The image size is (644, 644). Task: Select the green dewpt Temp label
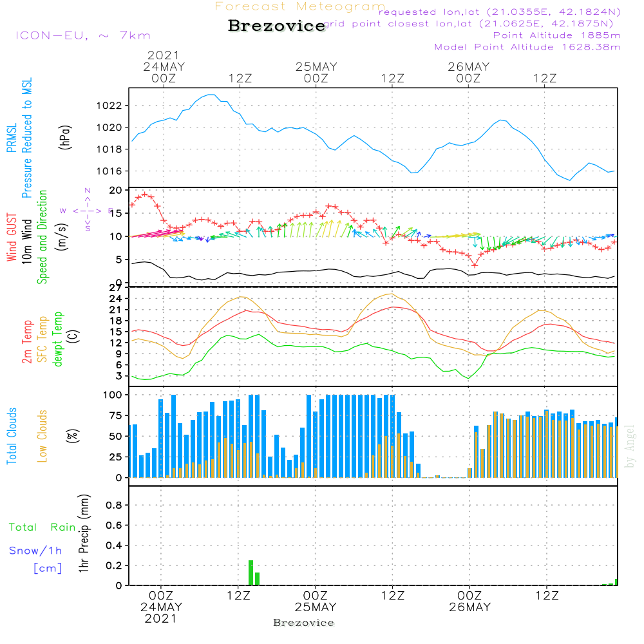click(58, 339)
